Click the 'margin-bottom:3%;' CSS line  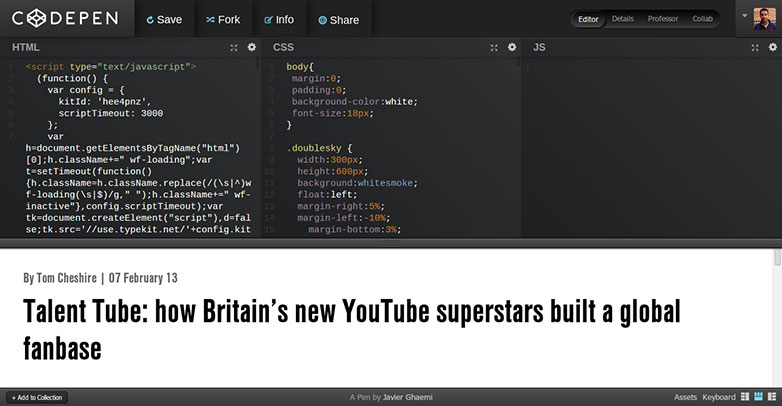pyautogui.click(x=355, y=229)
